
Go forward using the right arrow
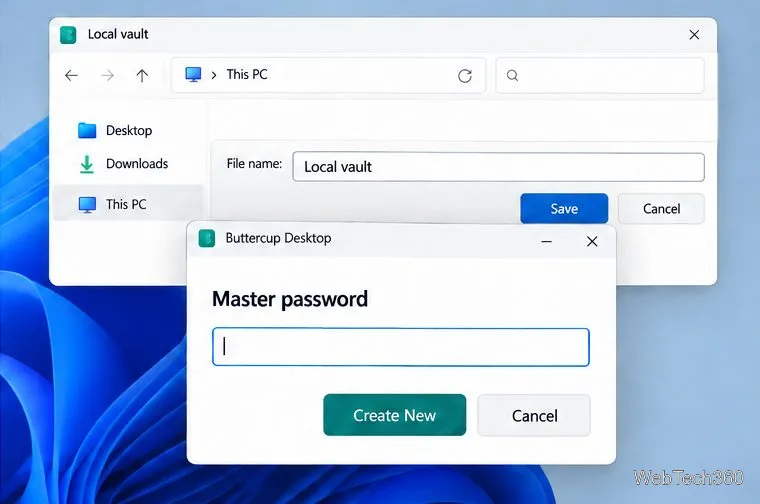(108, 75)
